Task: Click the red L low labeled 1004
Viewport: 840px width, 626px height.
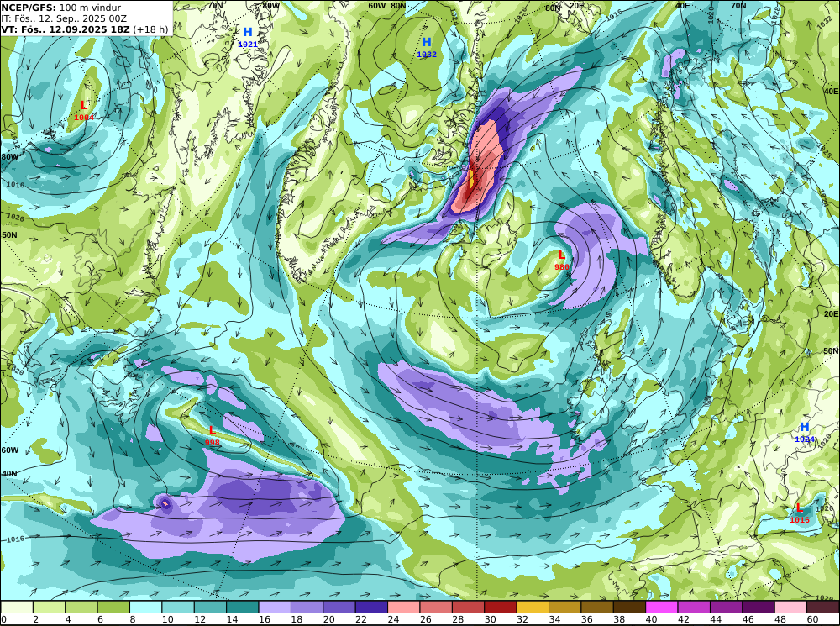Action: pyautogui.click(x=83, y=105)
